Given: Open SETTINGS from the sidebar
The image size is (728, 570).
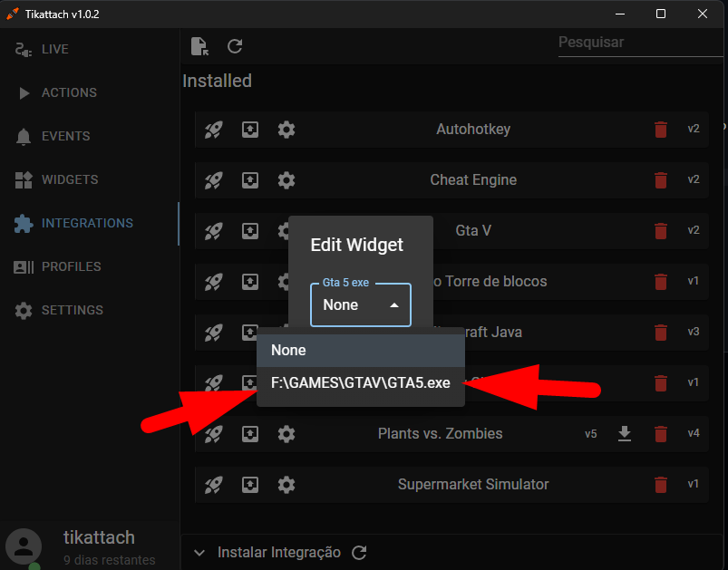Looking at the screenshot, I should tap(89, 310).
